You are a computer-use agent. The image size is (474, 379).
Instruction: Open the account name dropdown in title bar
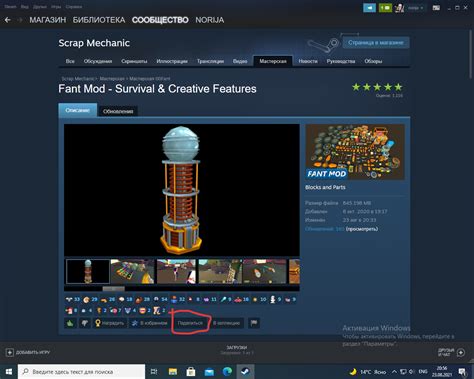pos(415,8)
